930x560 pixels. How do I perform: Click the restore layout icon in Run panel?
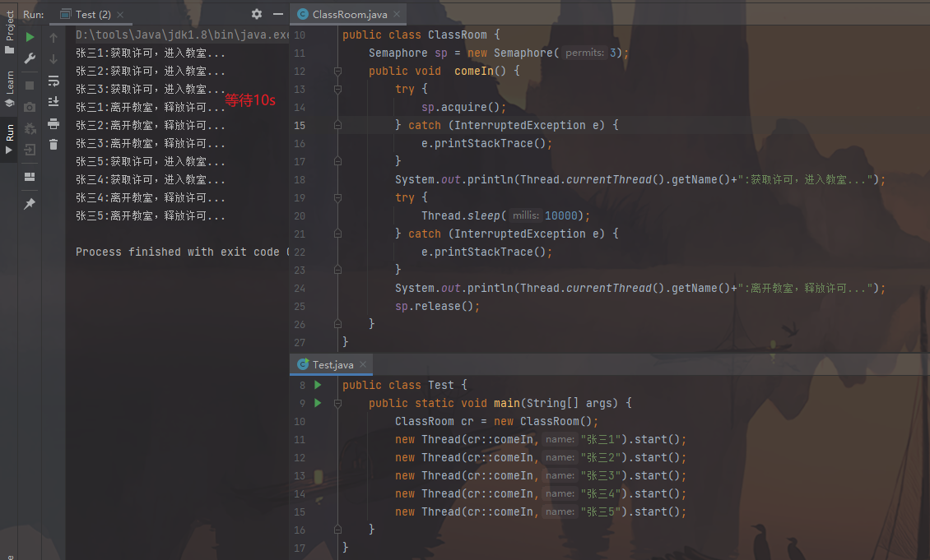tap(30, 177)
